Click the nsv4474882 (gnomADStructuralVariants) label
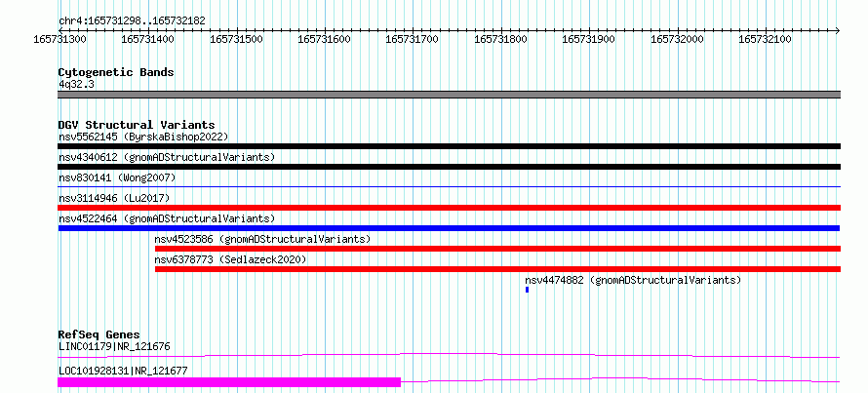868x393 pixels. click(x=633, y=280)
